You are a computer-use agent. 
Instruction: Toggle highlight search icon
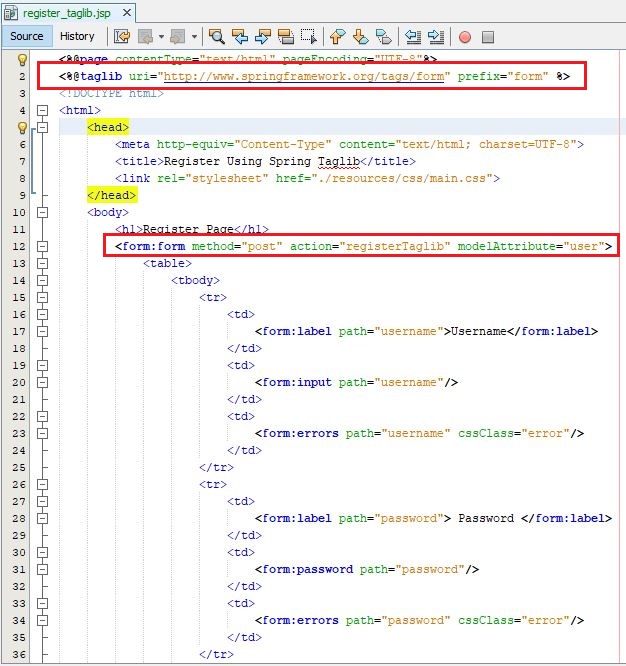(x=286, y=37)
